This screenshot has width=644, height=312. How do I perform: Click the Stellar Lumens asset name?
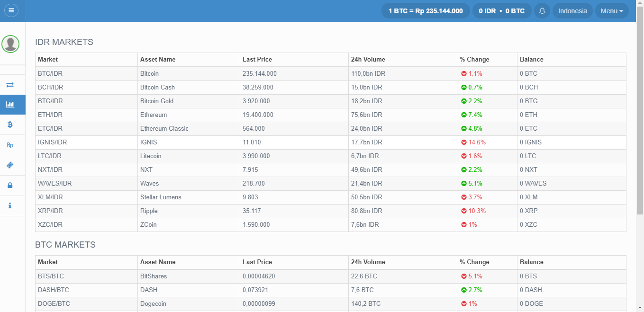coord(161,197)
